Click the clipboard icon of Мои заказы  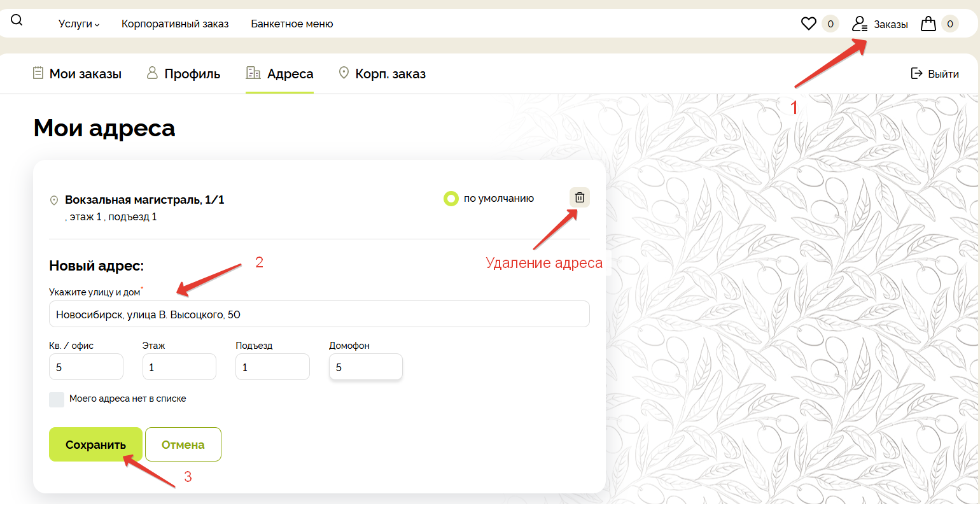point(38,73)
